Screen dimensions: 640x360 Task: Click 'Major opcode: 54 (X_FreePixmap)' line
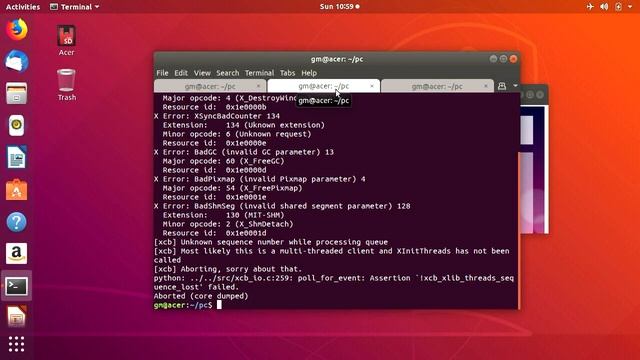coord(232,188)
